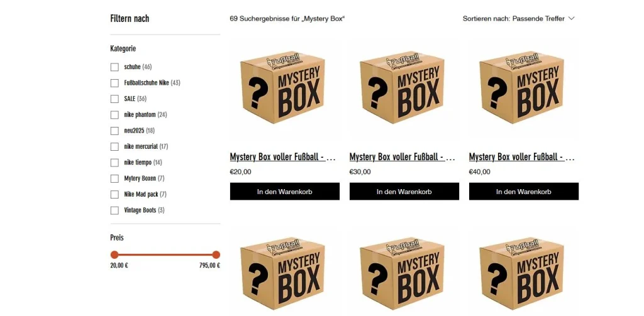Open the Sortieren nach dropdown
Viewport: 644px width, 316px height.
518,18
